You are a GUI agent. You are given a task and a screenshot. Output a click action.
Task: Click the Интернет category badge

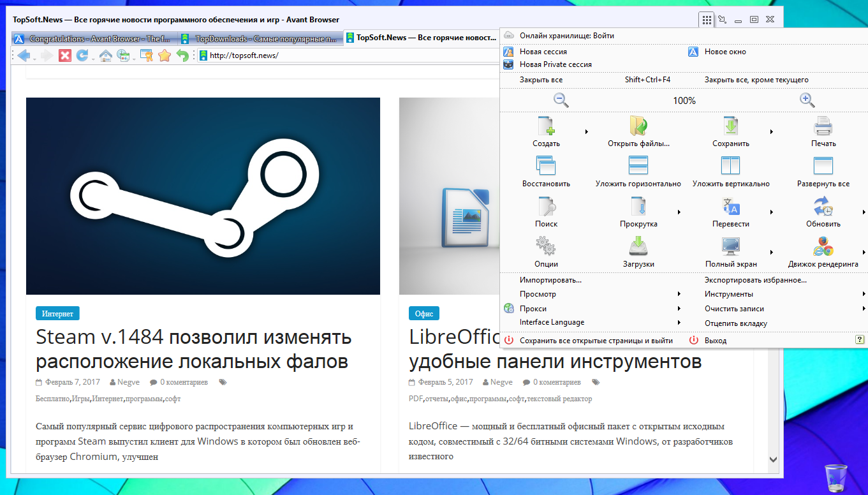point(57,314)
